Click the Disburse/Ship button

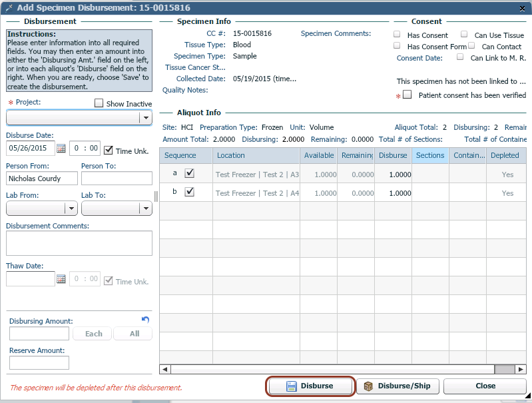398,386
